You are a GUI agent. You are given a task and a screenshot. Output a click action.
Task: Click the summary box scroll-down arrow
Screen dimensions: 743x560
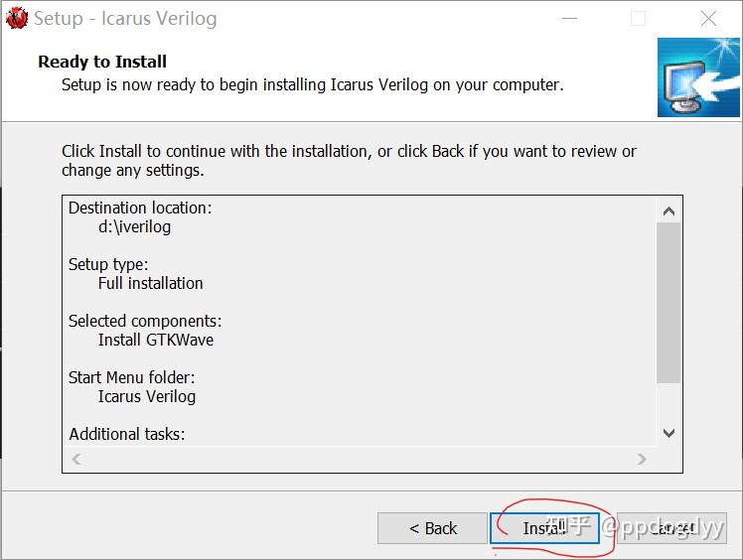tap(669, 433)
